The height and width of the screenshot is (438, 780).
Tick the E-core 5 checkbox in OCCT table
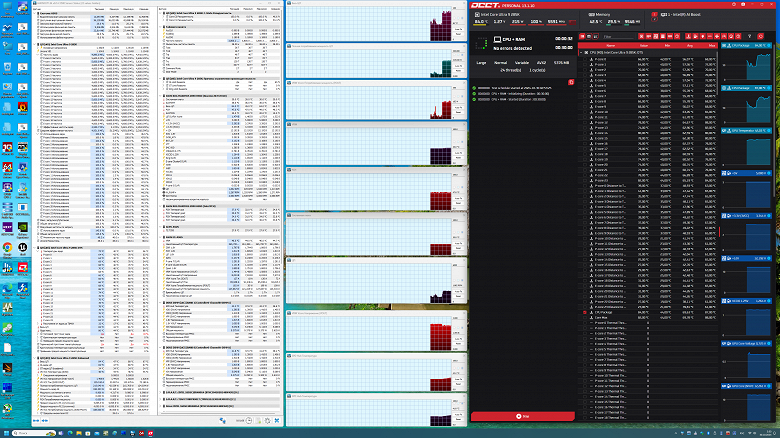pos(585,85)
